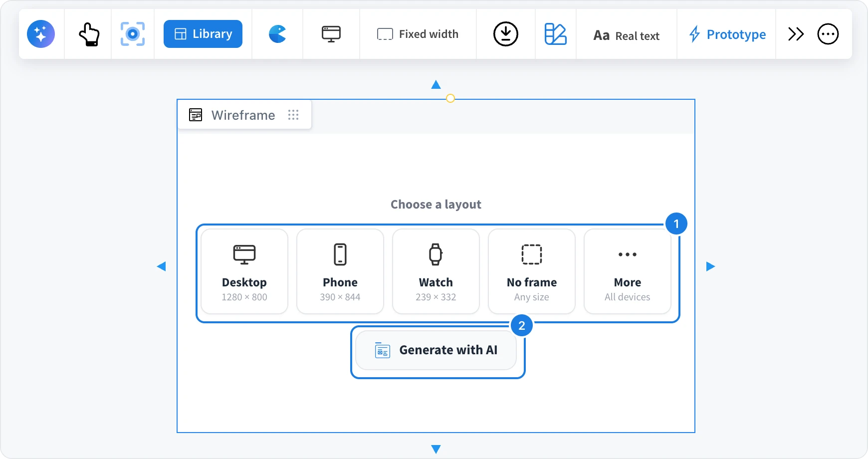Image resolution: width=868 pixels, height=459 pixels.
Task: Select the Wireframe label text
Action: coord(243,115)
